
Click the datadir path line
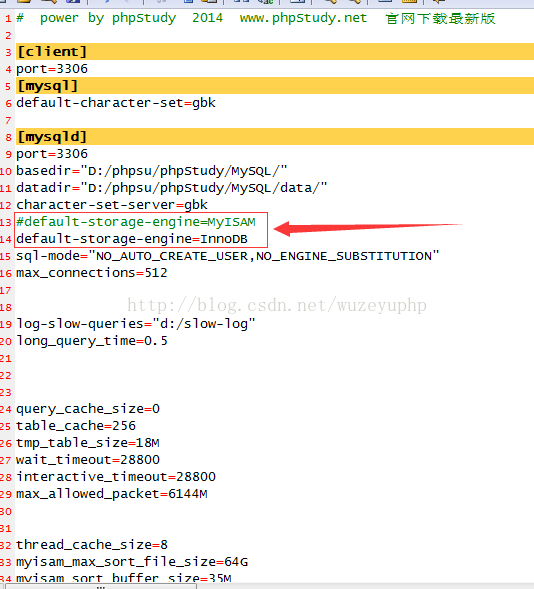click(172, 188)
